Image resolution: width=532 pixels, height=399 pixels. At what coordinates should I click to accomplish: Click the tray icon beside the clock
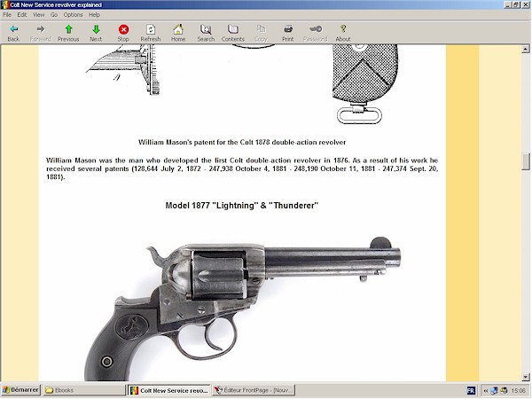point(504,390)
